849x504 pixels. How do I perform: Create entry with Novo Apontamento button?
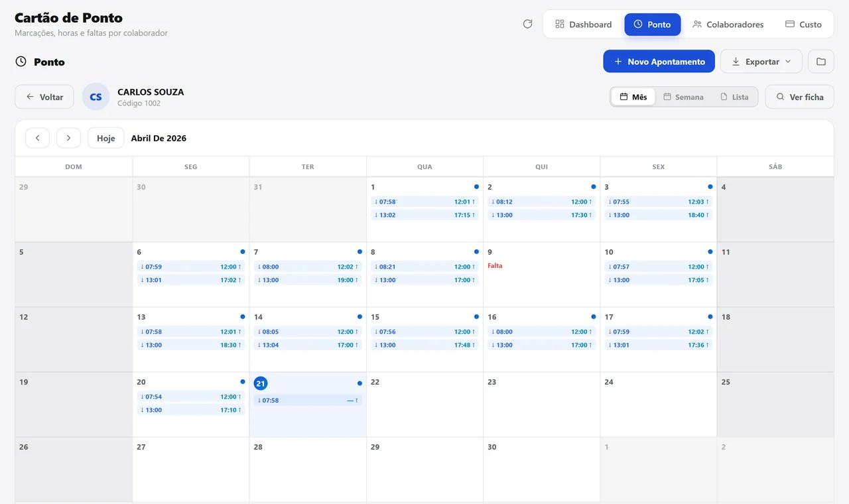(x=659, y=62)
